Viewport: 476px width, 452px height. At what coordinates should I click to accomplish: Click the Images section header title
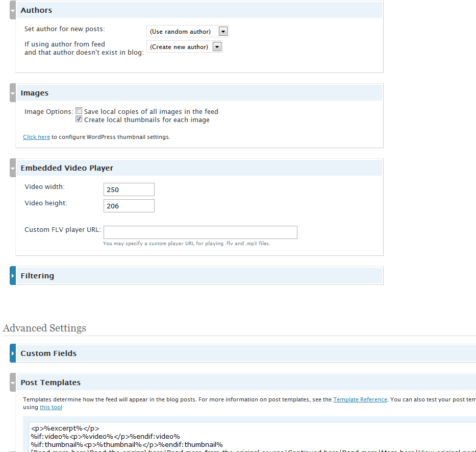(35, 93)
